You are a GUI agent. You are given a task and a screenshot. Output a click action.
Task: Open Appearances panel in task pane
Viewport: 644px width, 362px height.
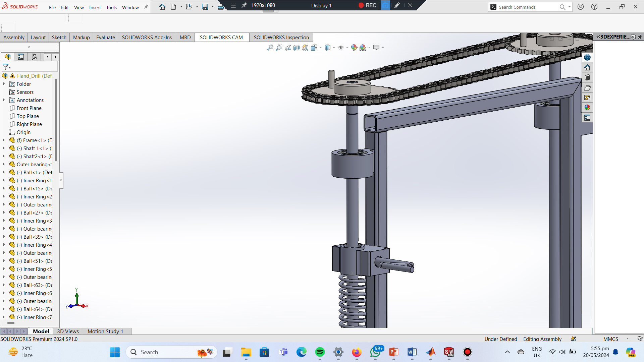(587, 108)
